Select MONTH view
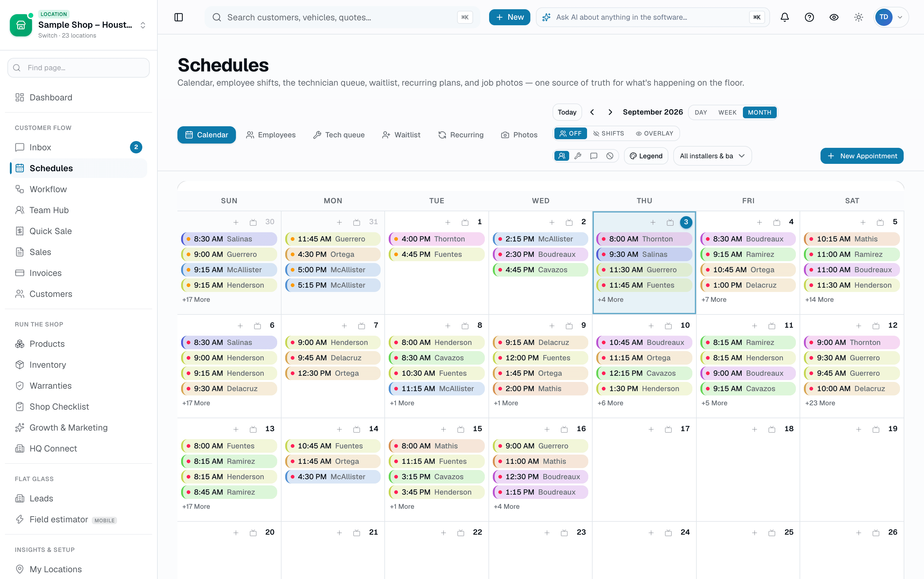924x579 pixels. coord(759,113)
